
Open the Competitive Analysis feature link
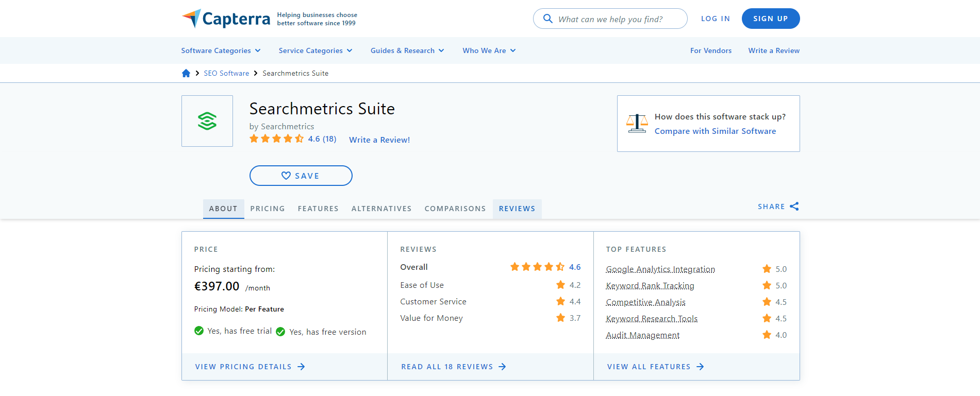click(645, 302)
